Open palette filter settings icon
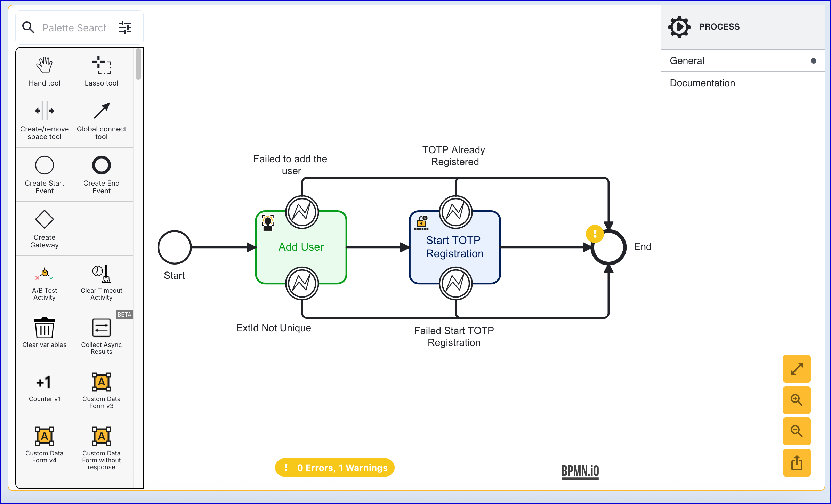 pos(125,27)
